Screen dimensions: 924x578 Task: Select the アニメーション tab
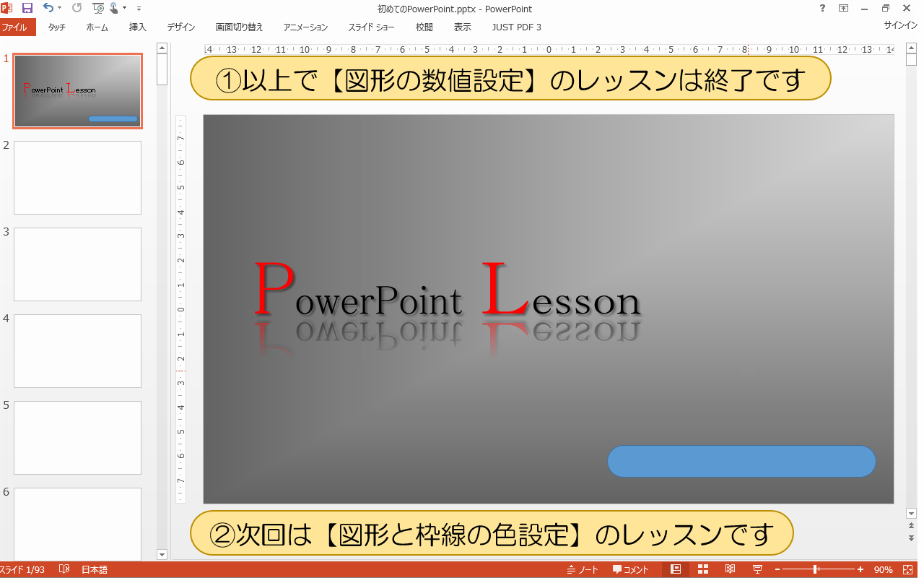point(305,27)
